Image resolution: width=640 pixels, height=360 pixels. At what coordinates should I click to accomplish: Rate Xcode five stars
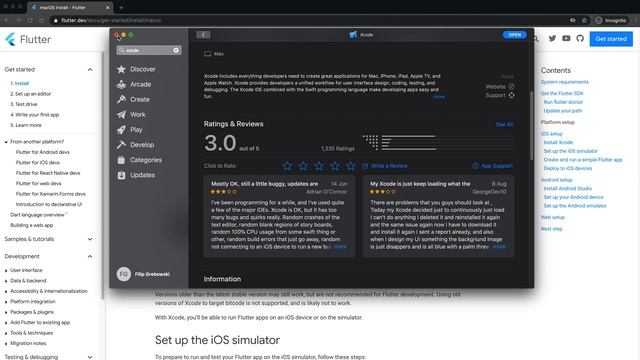[351, 166]
